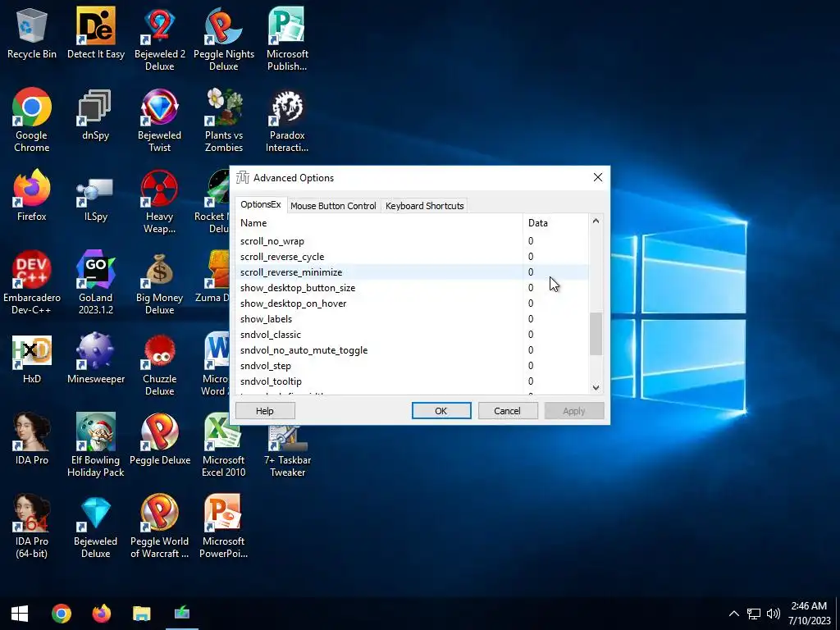Open Peggle Deluxe desktop shortcut
The height and width of the screenshot is (630, 840).
pos(160,439)
